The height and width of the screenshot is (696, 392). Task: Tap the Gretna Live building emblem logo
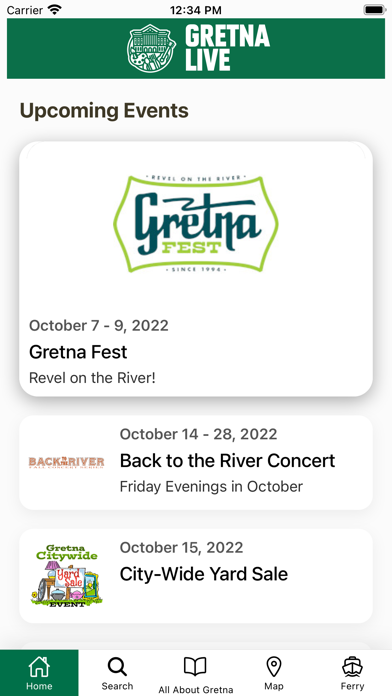click(x=151, y=48)
